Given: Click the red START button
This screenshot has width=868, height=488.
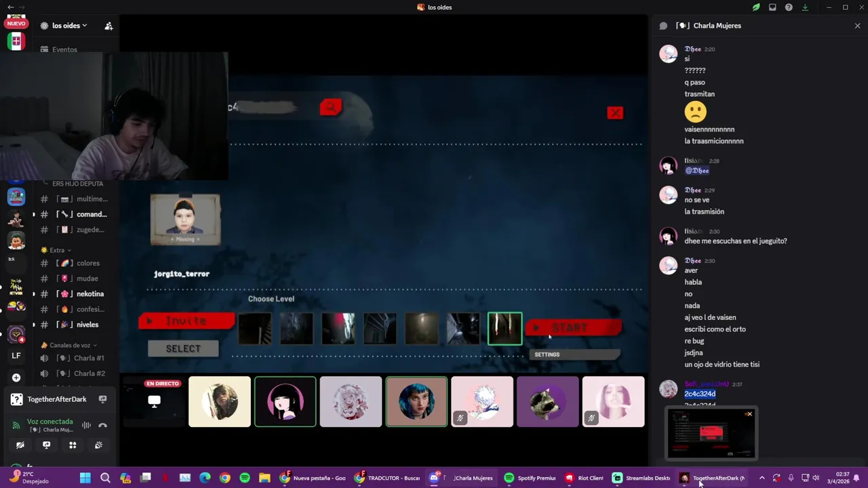Looking at the screenshot, I should [573, 328].
